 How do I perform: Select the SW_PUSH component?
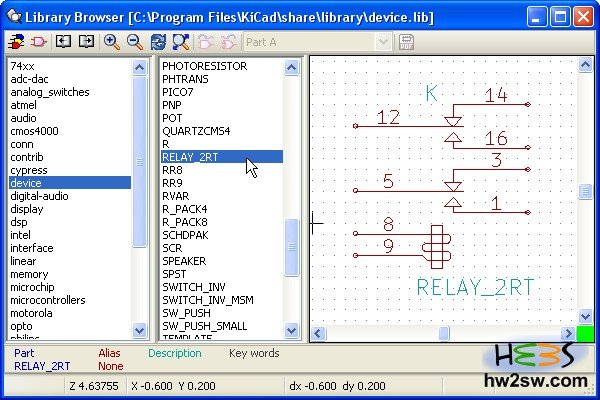coord(185,313)
